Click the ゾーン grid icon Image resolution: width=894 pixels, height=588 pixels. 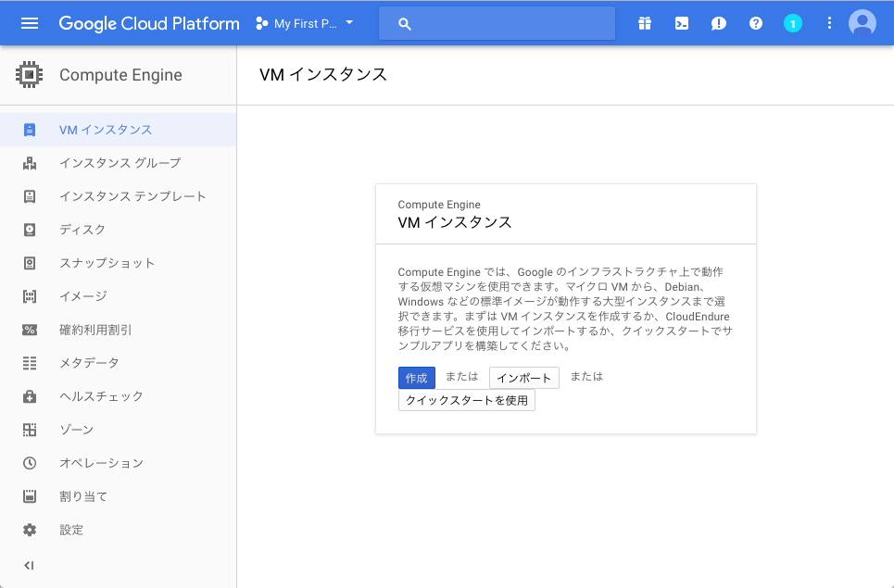coord(29,430)
